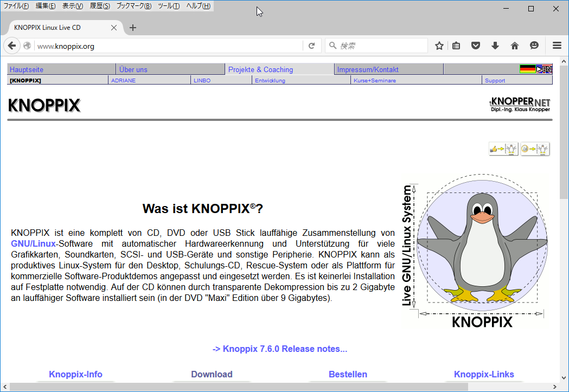Open Knoppix 7.6.0 Release notes link
The height and width of the screenshot is (392, 569).
(x=280, y=349)
